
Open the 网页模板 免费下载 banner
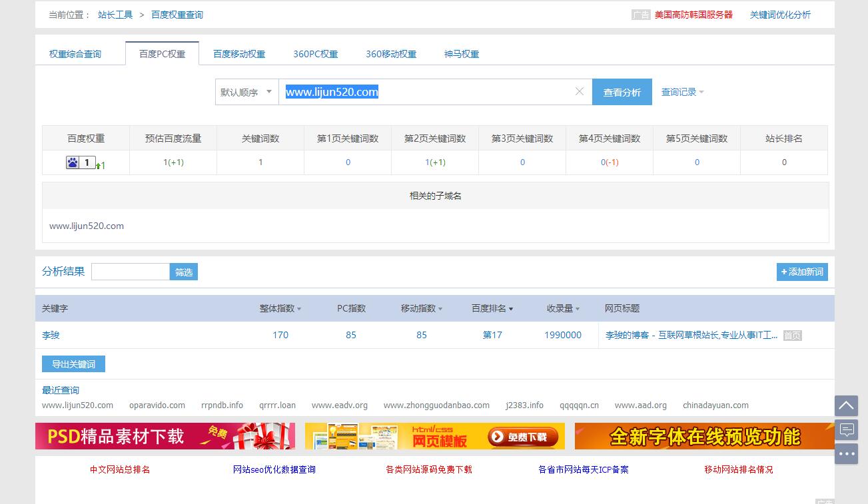[x=435, y=436]
